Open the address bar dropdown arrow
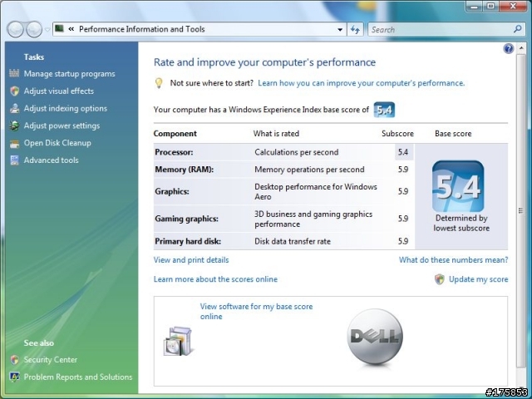The height and width of the screenshot is (399, 532). click(x=340, y=30)
